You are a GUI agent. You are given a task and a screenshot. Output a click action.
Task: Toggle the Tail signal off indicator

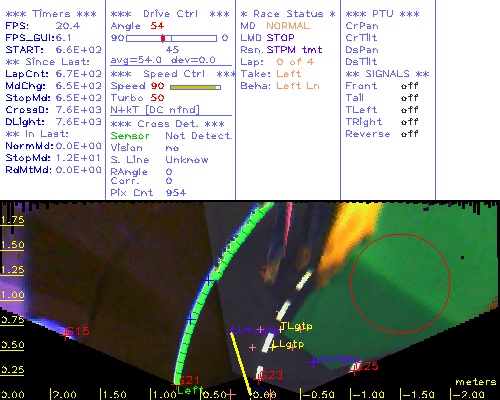coord(410,98)
